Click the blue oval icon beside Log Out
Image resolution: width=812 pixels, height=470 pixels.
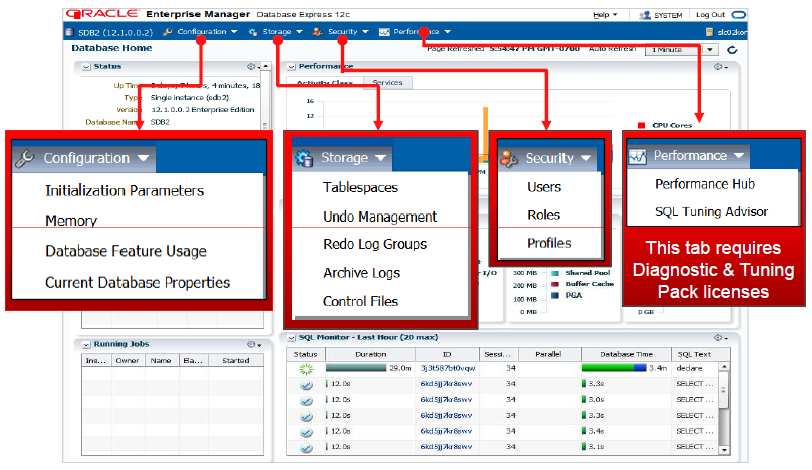pos(738,14)
